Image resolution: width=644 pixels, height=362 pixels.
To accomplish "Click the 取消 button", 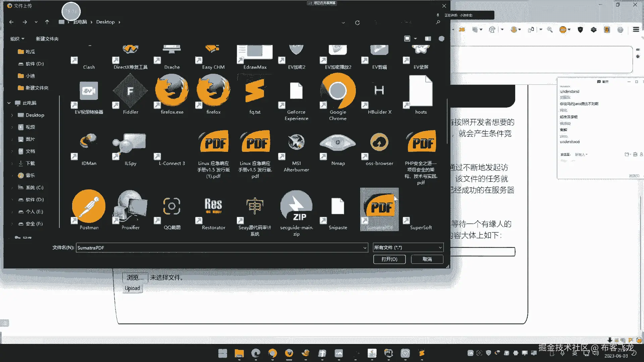I will [x=427, y=259].
